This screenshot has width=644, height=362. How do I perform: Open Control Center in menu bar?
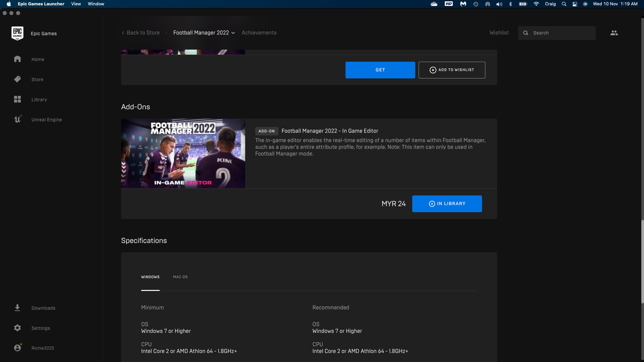(x=575, y=4)
